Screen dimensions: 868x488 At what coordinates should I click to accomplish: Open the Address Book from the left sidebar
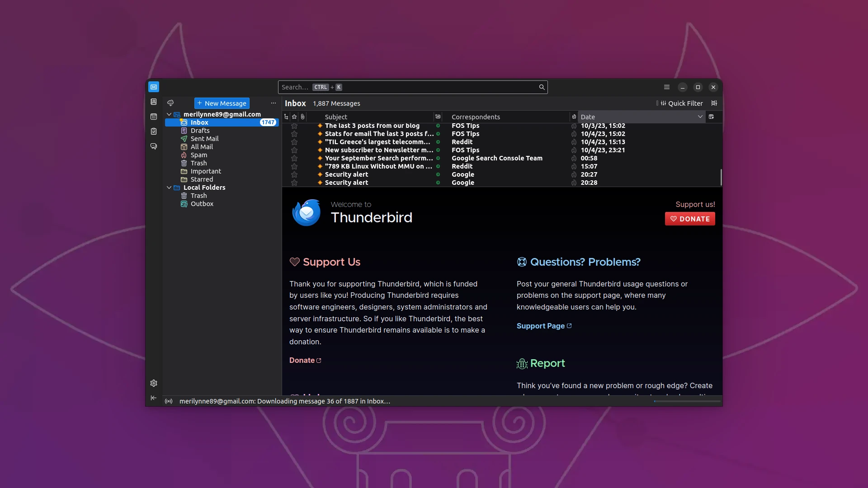[154, 102]
